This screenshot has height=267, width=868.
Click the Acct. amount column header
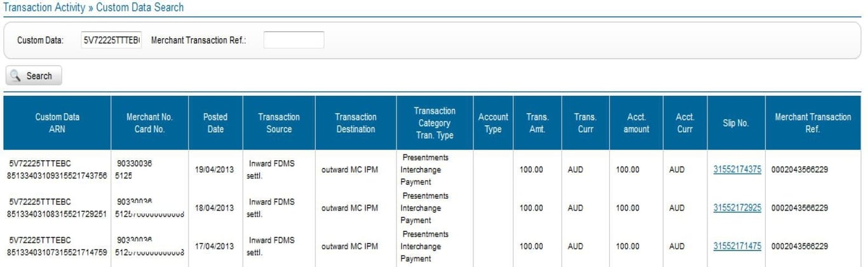click(636, 123)
